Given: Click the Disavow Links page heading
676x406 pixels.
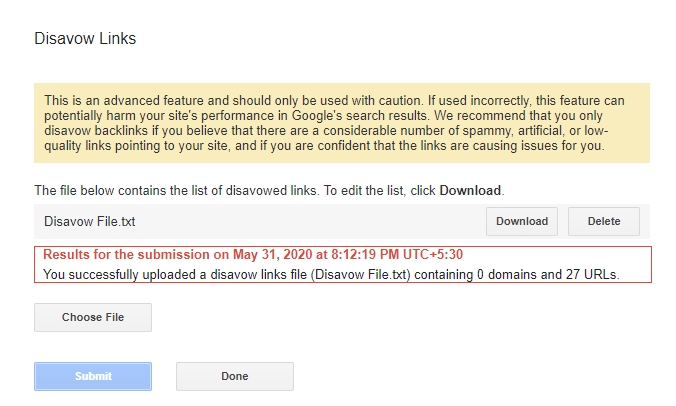Looking at the screenshot, I should (85, 39).
